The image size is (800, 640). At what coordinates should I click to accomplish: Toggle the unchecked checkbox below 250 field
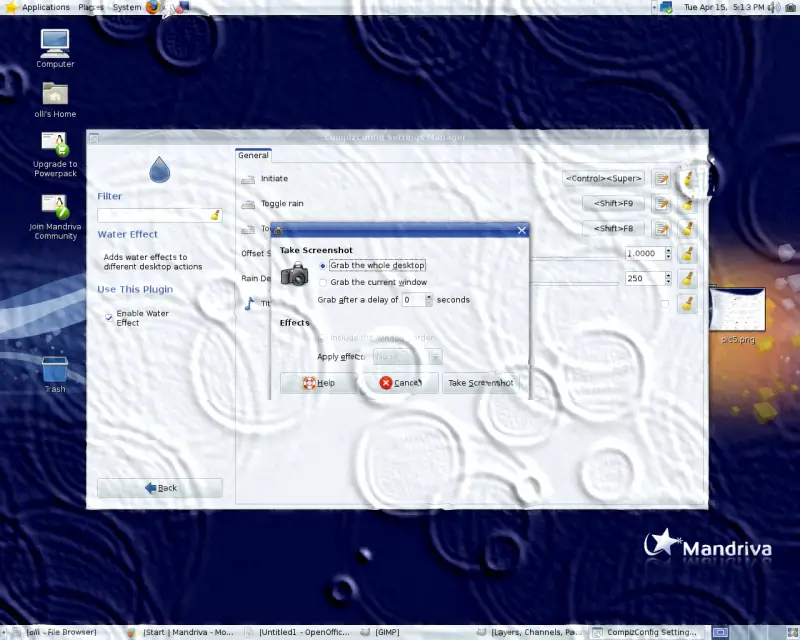664,304
